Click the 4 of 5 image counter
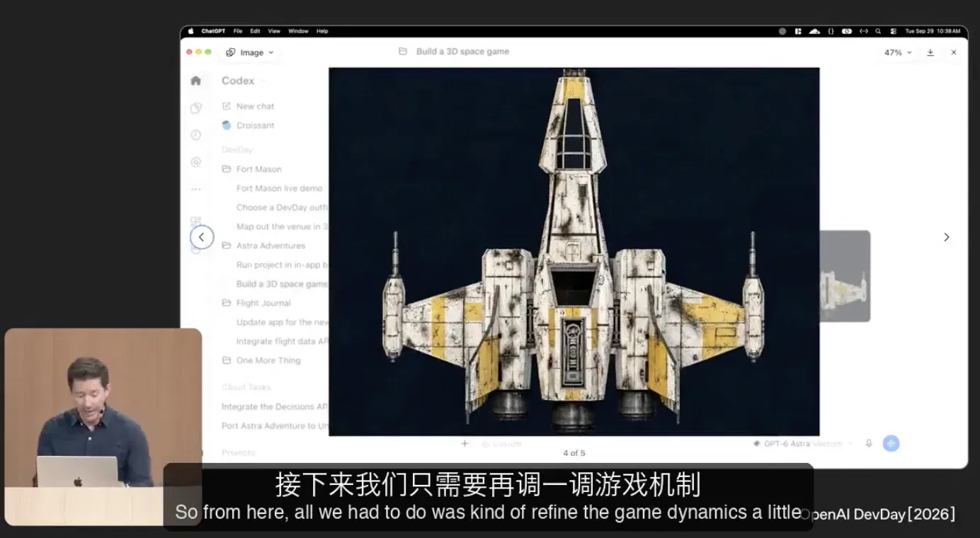The height and width of the screenshot is (538, 980). 574,453
